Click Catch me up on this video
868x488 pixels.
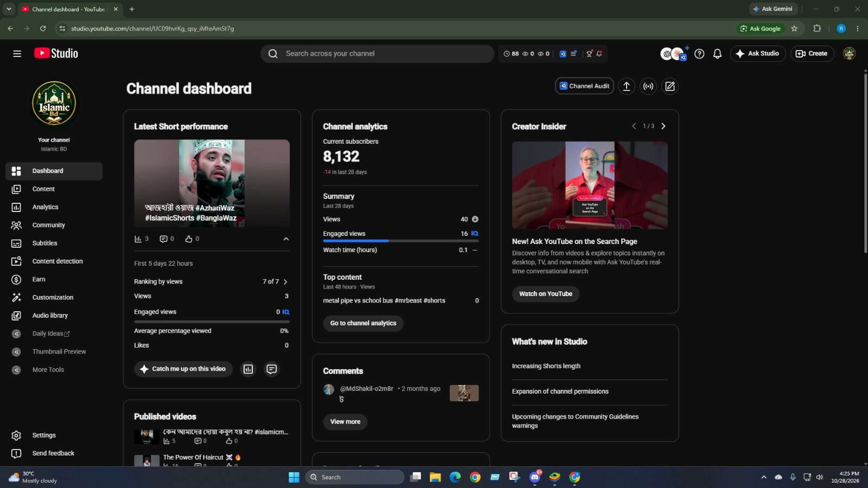[x=183, y=369]
